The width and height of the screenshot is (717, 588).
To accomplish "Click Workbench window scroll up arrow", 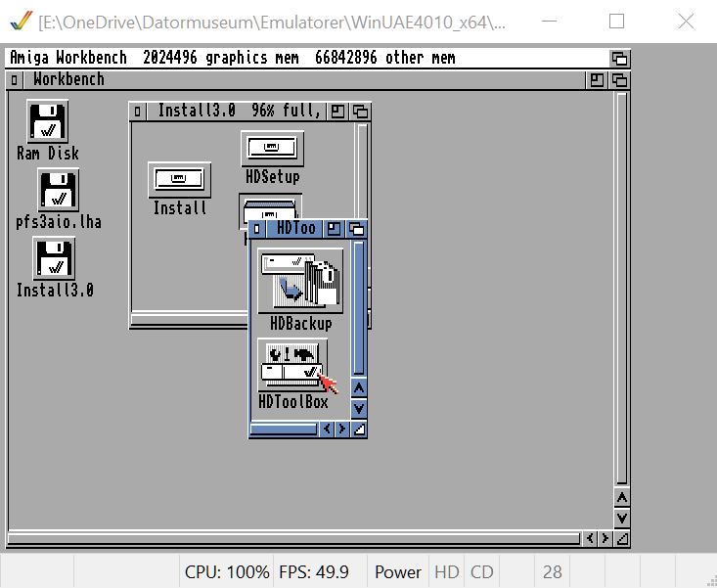I will [x=621, y=498].
